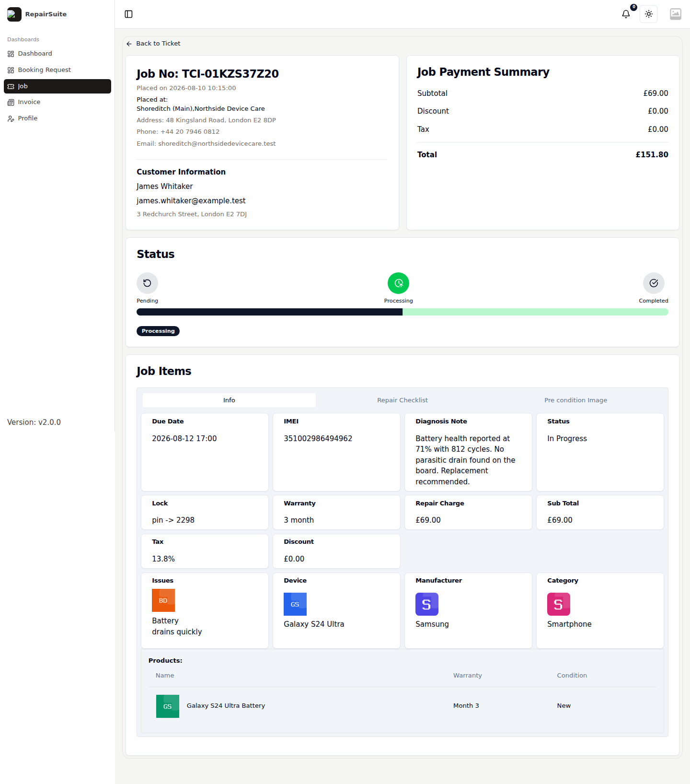This screenshot has width=690, height=784.
Task: Click the IMEI value 351002986494962
Action: (x=318, y=439)
